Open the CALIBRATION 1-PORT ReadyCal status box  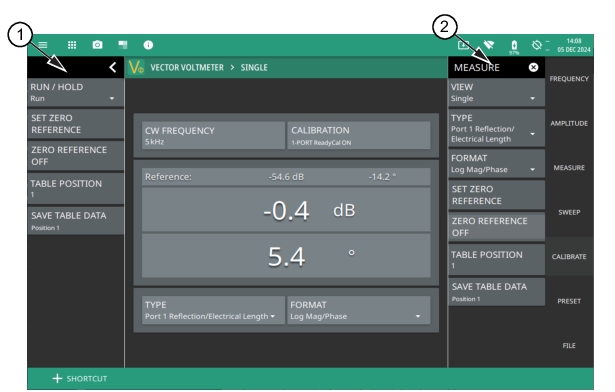pos(359,135)
